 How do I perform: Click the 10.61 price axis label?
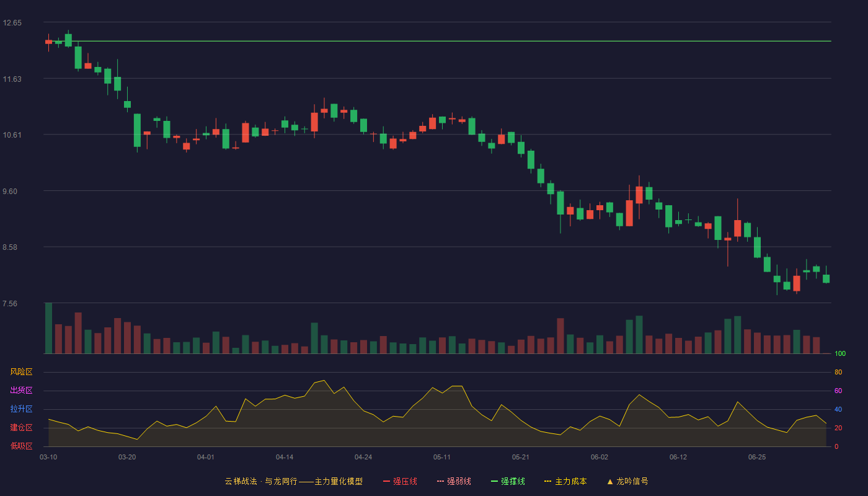12,135
